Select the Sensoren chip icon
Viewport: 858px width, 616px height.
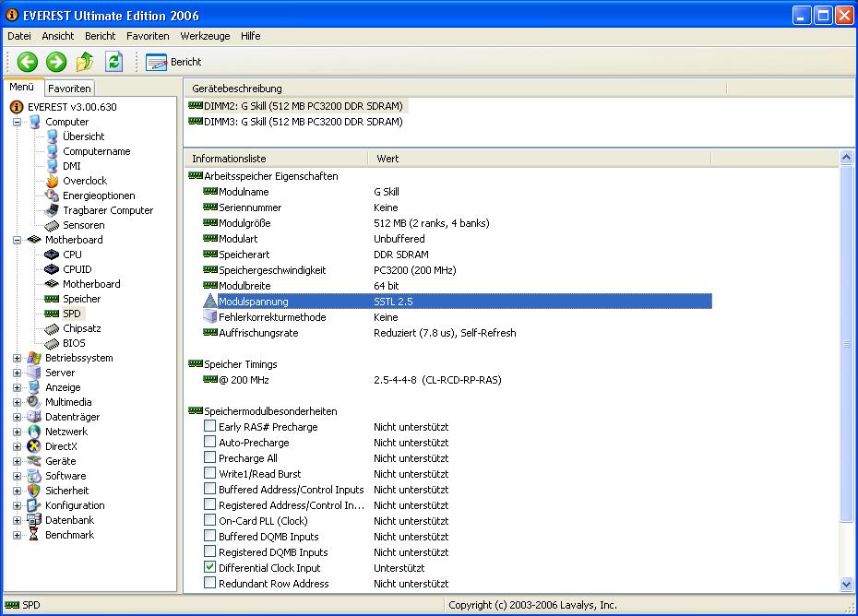52,225
